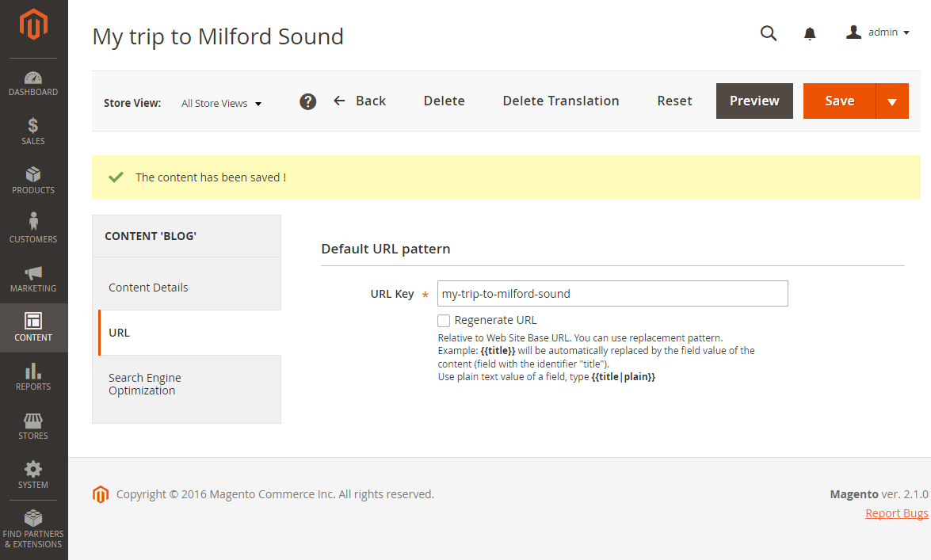This screenshot has height=560, width=931.
Task: Click the footer Magento logo
Action: click(x=101, y=494)
